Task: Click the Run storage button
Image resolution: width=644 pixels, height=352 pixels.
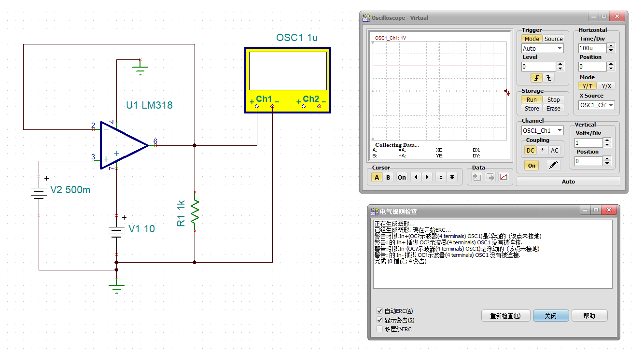Action: coord(531,99)
